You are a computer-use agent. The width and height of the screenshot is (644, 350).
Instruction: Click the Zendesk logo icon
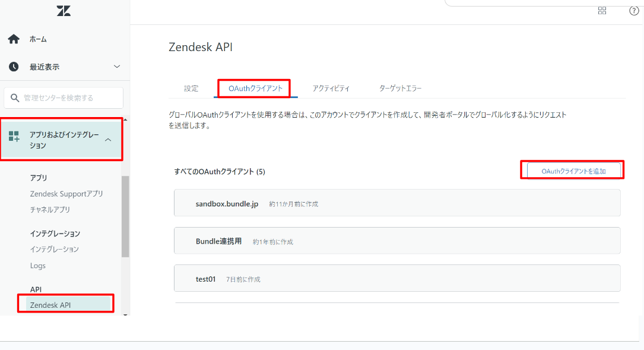click(x=64, y=11)
